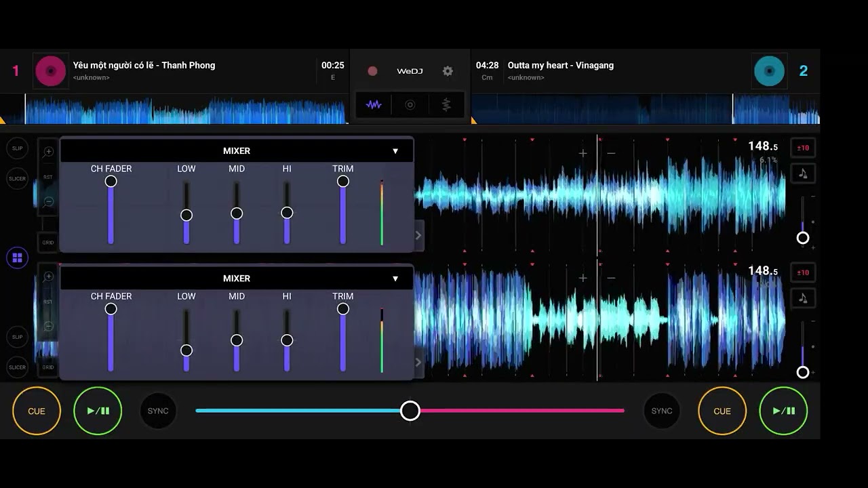Viewport: 868px width, 488px height.
Task: Click the crossfader handle
Action: [410, 411]
